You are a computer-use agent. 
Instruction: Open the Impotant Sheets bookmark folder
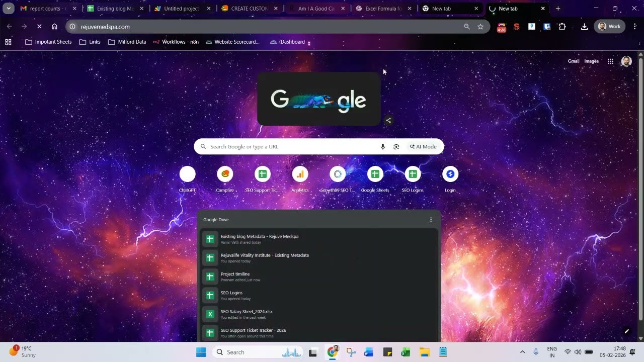tap(48, 42)
